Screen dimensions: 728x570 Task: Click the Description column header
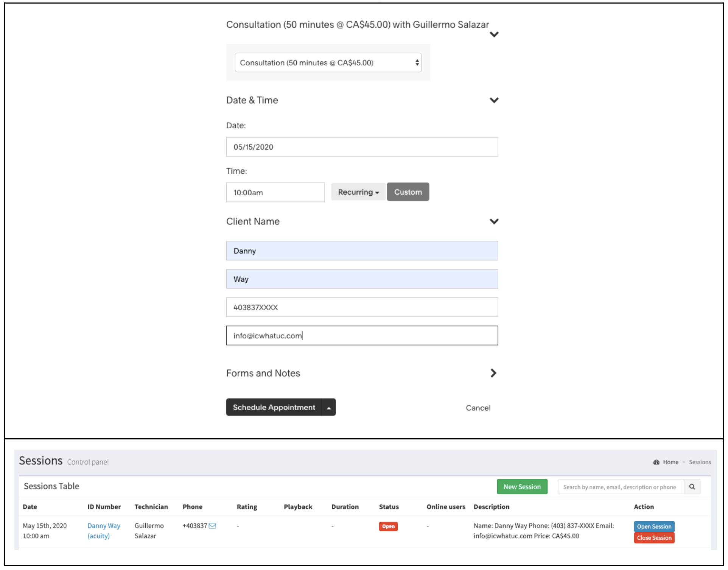491,507
